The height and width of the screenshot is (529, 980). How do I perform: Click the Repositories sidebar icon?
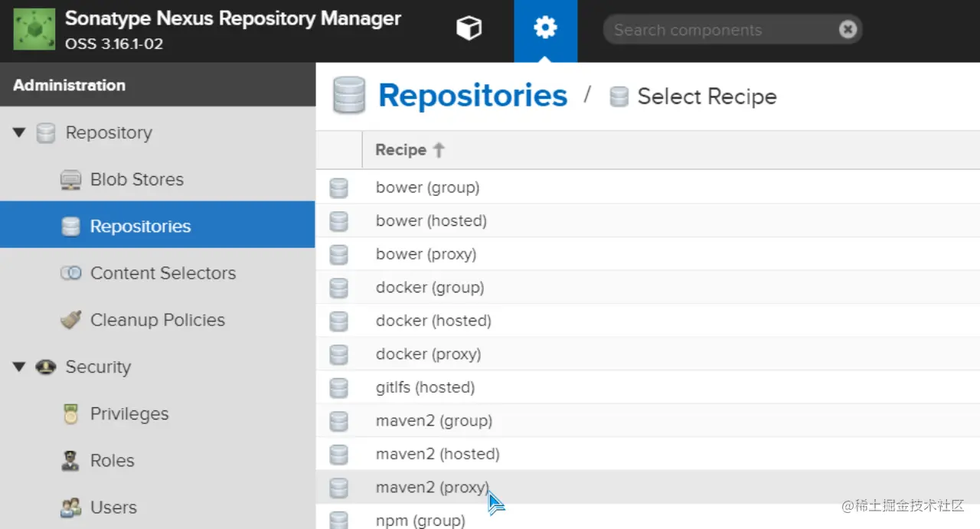[x=70, y=227]
